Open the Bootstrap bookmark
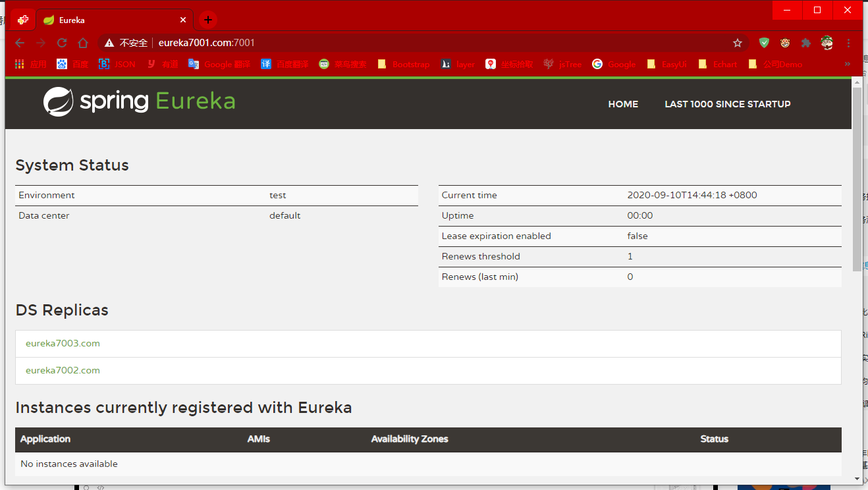 [404, 64]
